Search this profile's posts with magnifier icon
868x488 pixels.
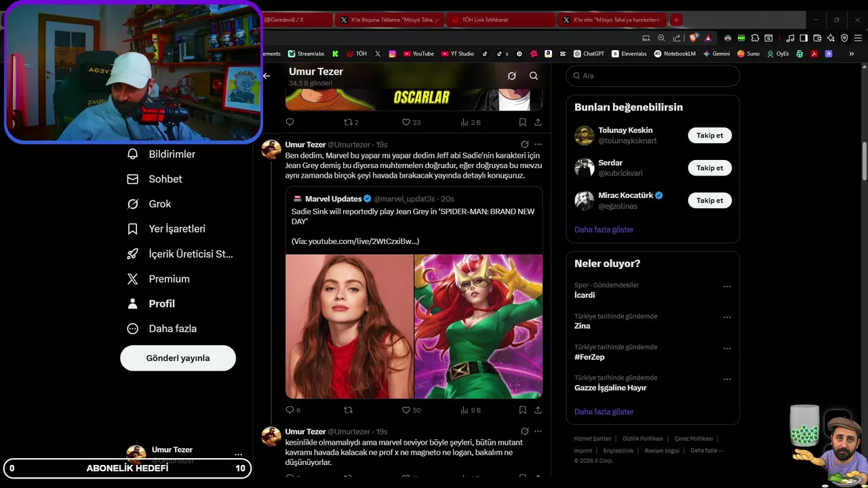534,76
